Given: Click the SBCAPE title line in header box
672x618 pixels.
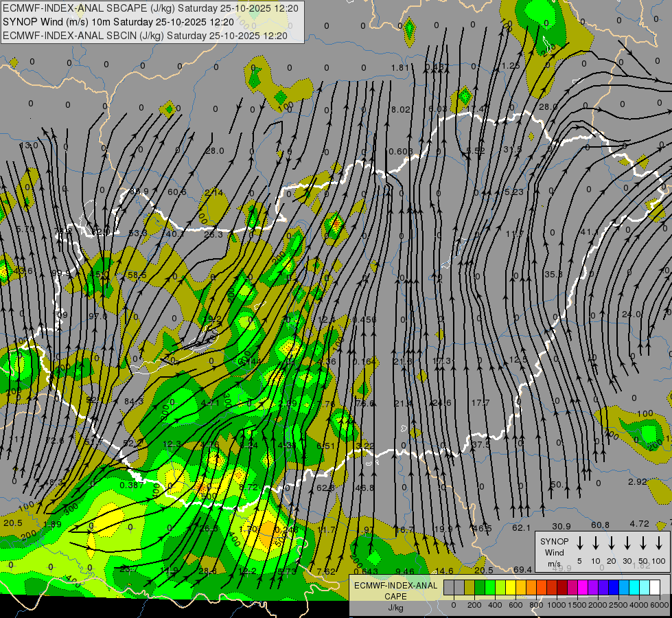Looking at the screenshot, I should pos(150,8).
